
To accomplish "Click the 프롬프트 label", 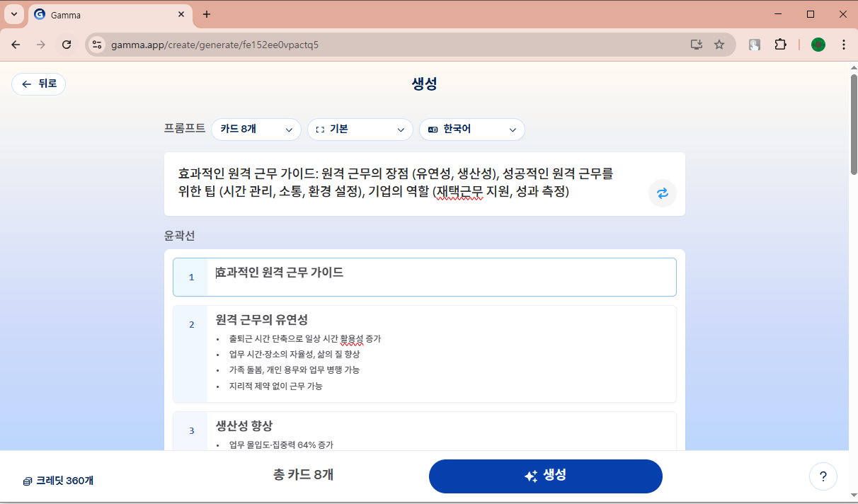I will pyautogui.click(x=185, y=129).
